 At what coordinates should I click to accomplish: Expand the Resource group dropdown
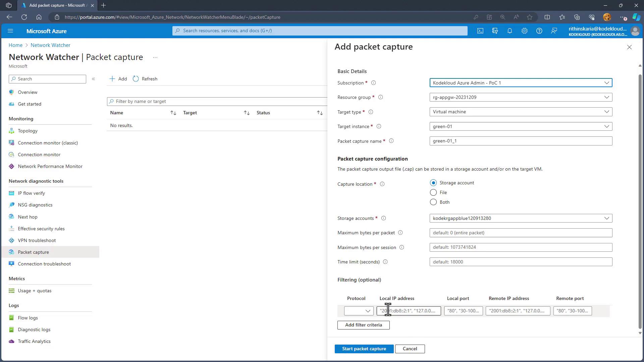(521, 97)
